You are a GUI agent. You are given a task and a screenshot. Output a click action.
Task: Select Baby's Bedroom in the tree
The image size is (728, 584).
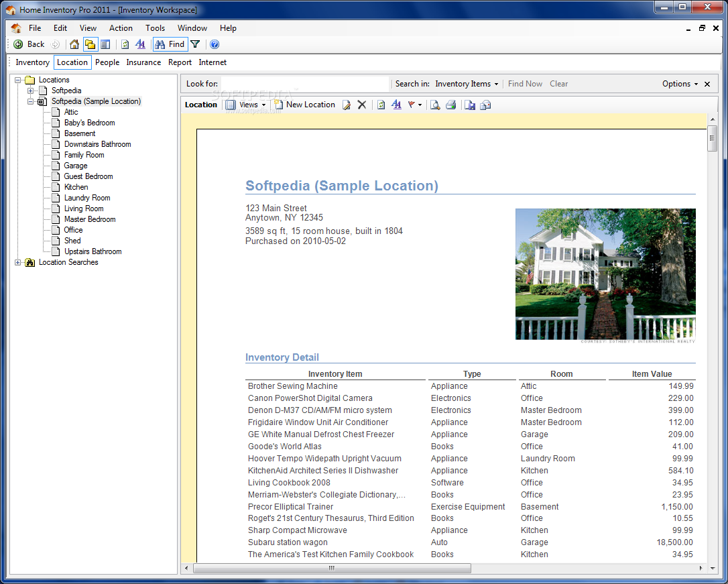90,123
